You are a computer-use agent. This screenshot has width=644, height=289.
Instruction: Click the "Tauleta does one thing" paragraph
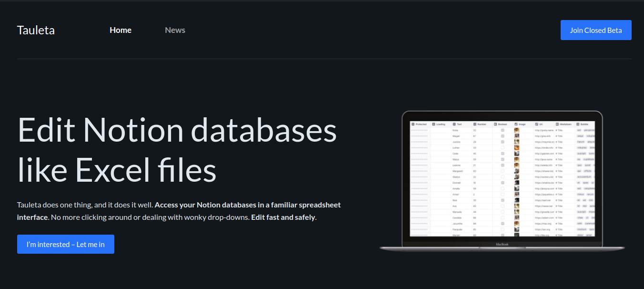pyautogui.click(x=179, y=211)
